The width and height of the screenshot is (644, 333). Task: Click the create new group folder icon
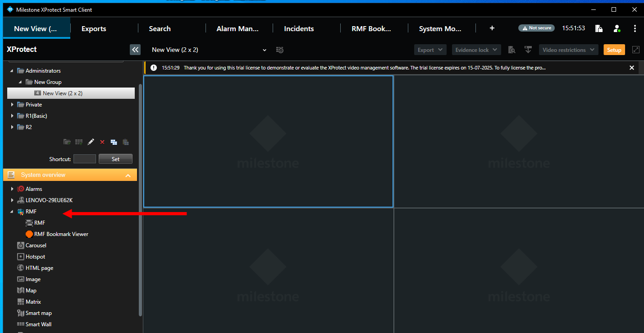coord(67,142)
